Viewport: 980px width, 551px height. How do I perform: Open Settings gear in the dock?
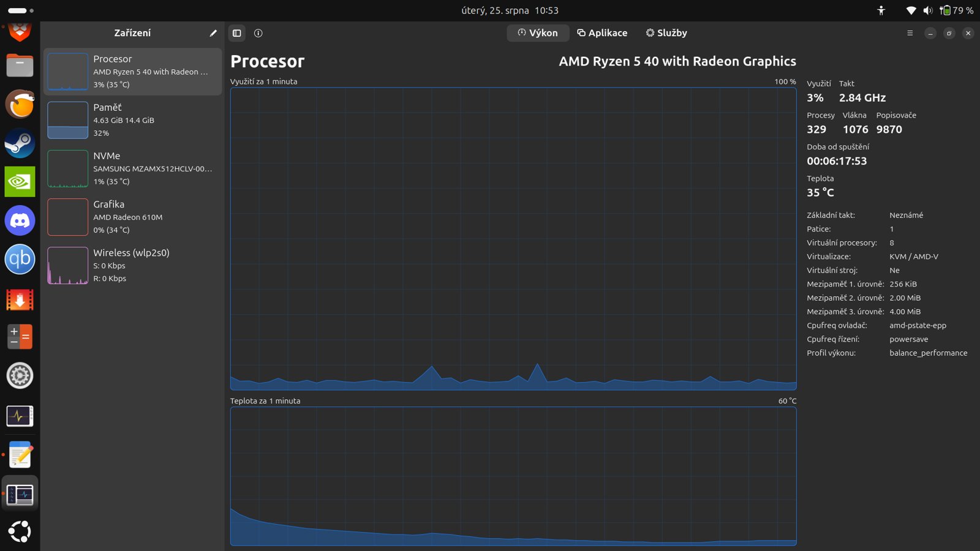click(20, 376)
